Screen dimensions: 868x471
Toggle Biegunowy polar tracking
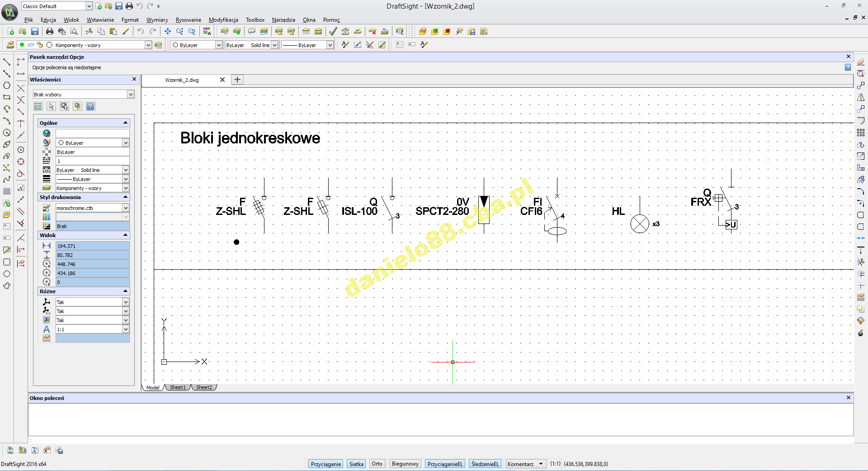click(x=405, y=464)
